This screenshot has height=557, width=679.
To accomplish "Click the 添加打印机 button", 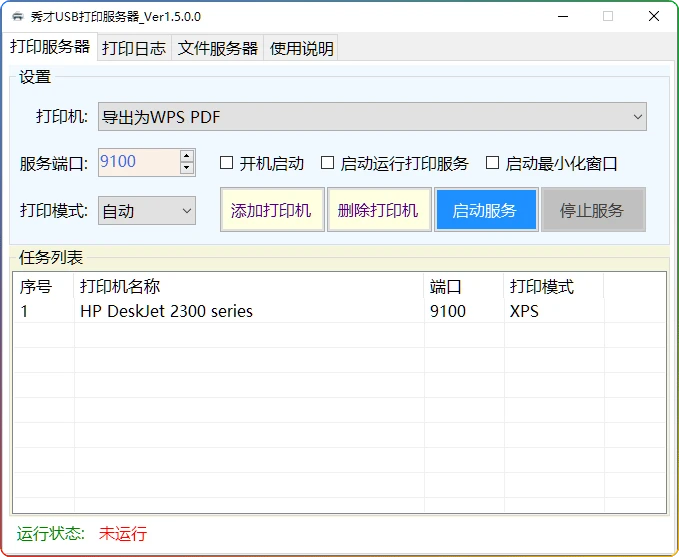I will pyautogui.click(x=271, y=210).
